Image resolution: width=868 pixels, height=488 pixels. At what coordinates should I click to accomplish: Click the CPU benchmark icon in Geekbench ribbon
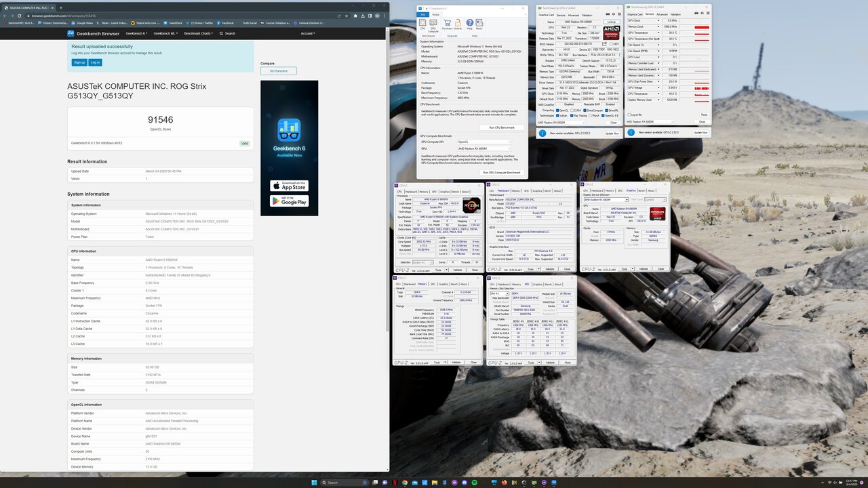click(422, 23)
